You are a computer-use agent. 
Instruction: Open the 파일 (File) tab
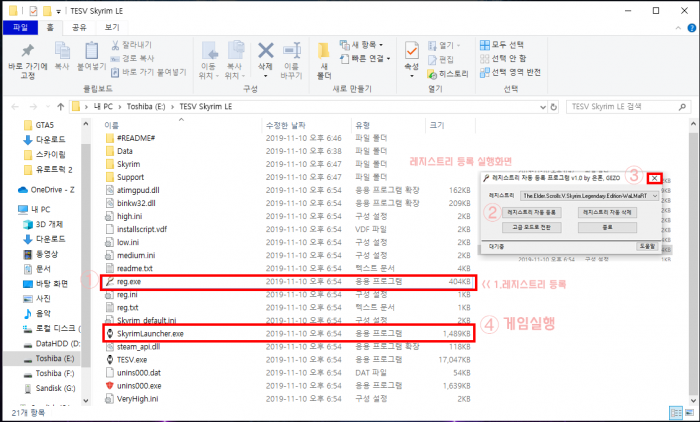[20, 28]
